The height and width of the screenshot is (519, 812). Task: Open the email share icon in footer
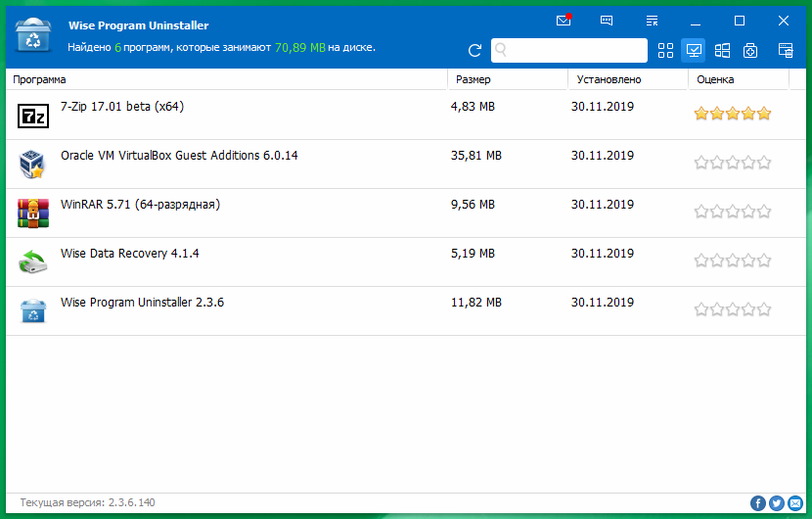click(x=795, y=503)
